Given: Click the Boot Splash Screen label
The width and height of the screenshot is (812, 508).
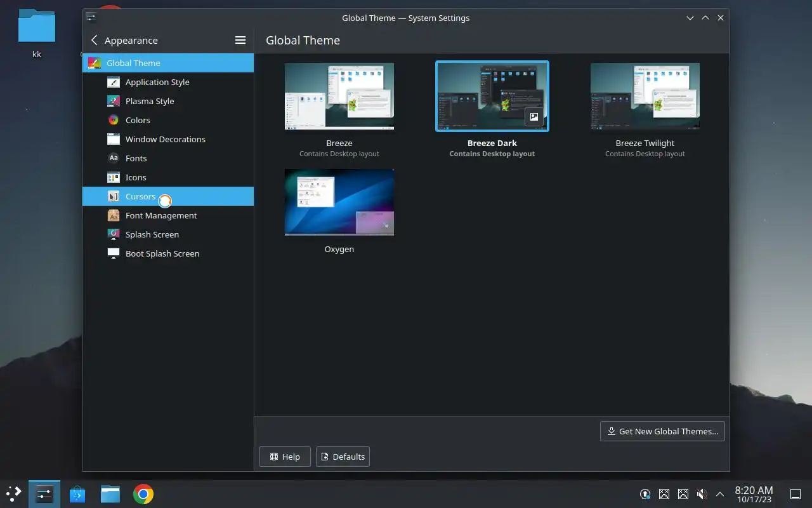Looking at the screenshot, I should tap(162, 253).
